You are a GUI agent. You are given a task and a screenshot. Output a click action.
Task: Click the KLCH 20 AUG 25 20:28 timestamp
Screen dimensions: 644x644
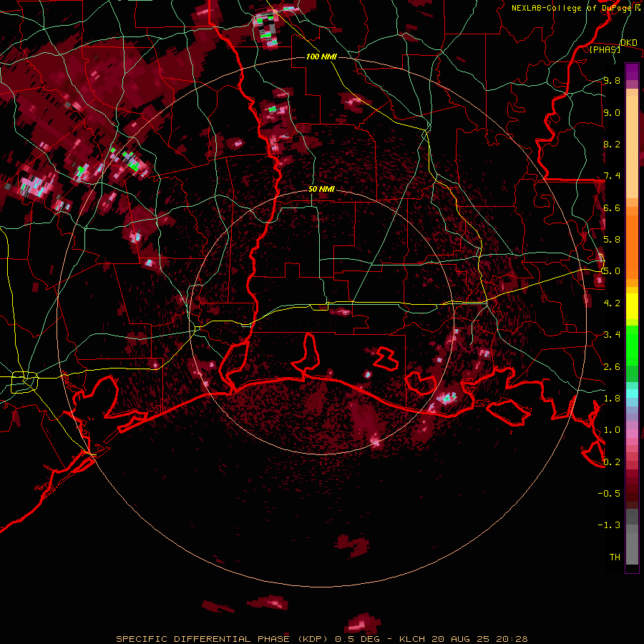pyautogui.click(x=462, y=639)
